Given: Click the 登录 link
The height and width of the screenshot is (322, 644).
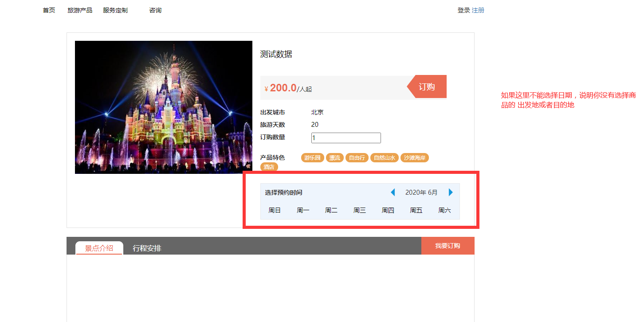Looking at the screenshot, I should coord(463,10).
